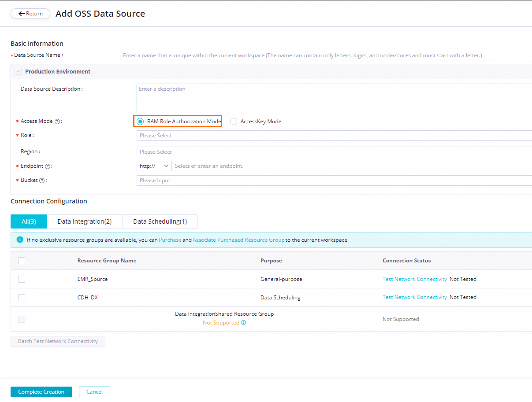Check the CDH_DX resource group checkbox

coord(22,298)
